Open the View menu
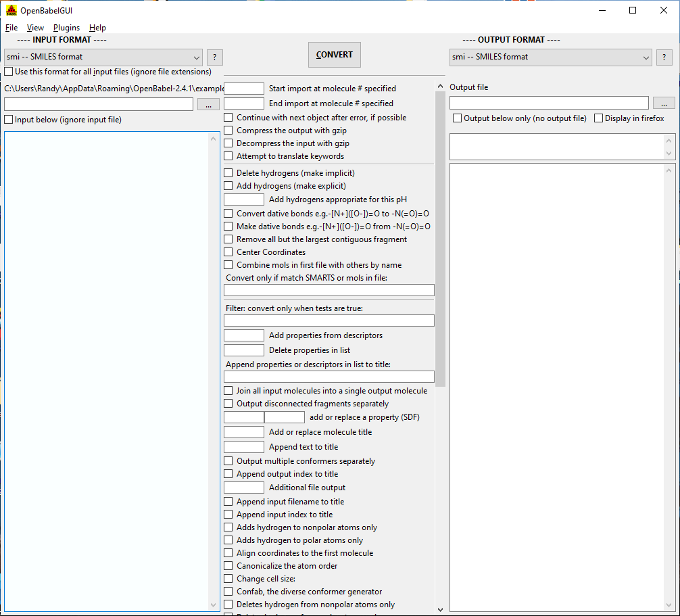The image size is (680, 616). pyautogui.click(x=35, y=28)
